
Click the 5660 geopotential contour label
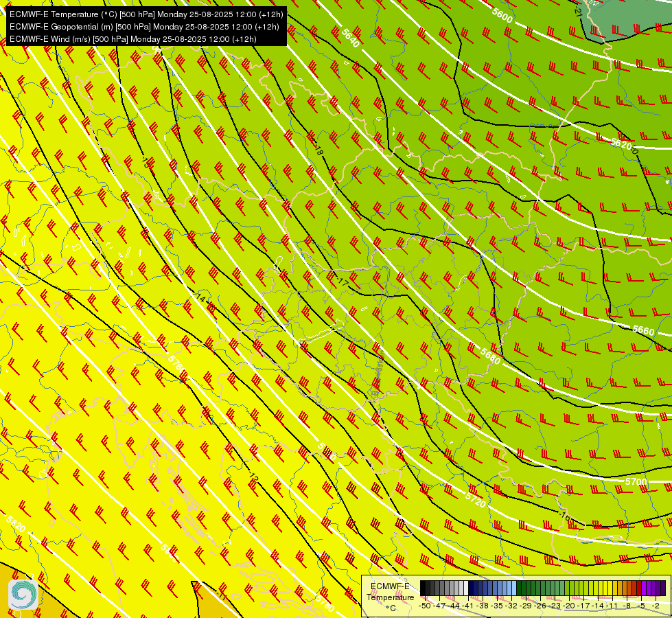pyautogui.click(x=644, y=330)
